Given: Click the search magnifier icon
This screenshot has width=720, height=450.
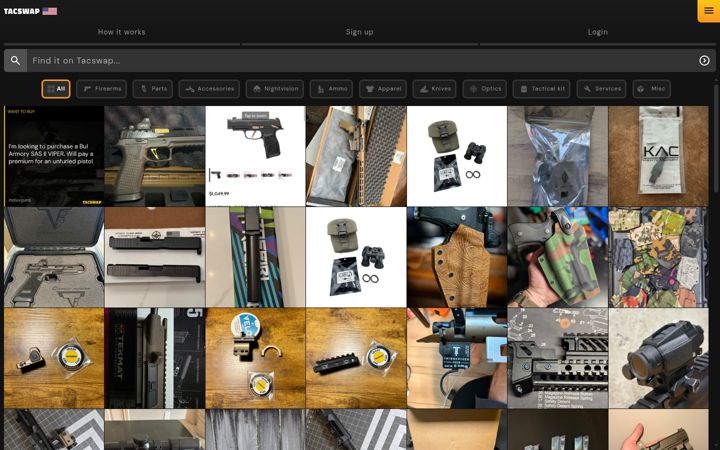Looking at the screenshot, I should pos(15,61).
